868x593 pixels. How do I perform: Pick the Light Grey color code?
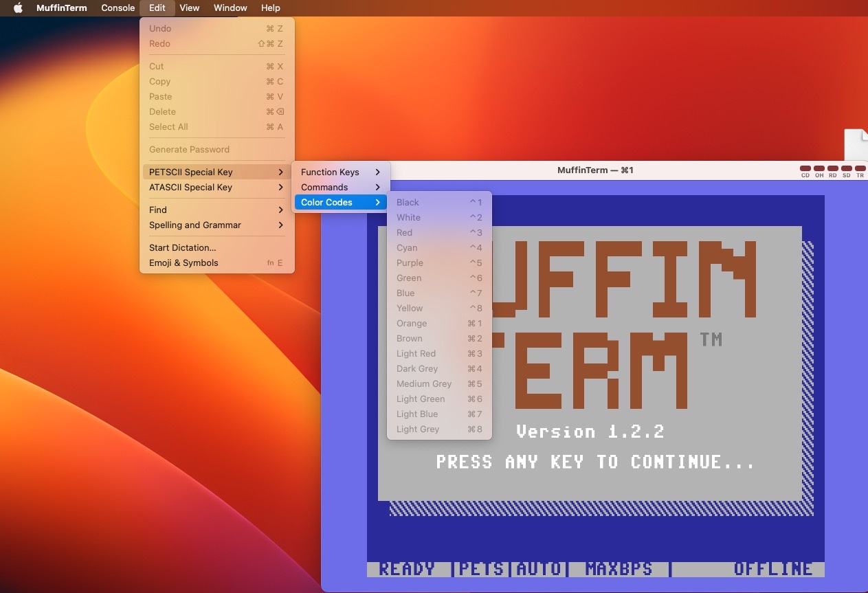pos(440,429)
